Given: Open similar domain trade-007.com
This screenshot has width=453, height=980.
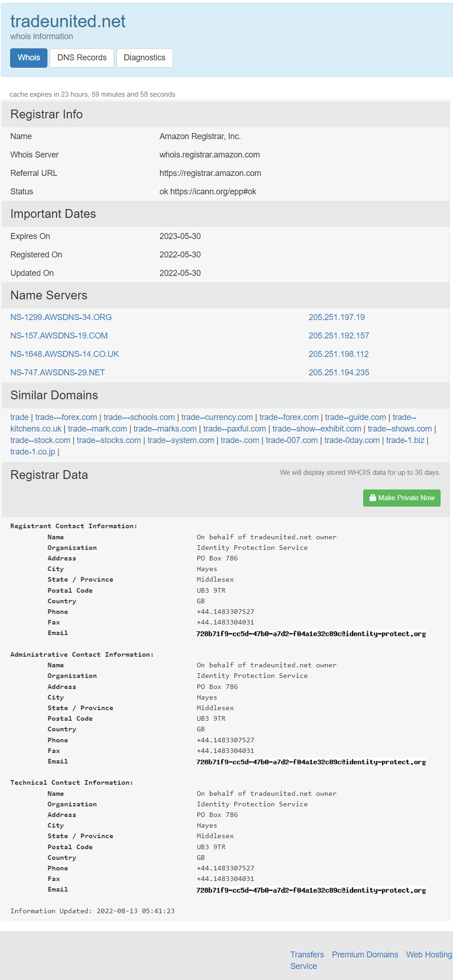Looking at the screenshot, I should [x=291, y=440].
